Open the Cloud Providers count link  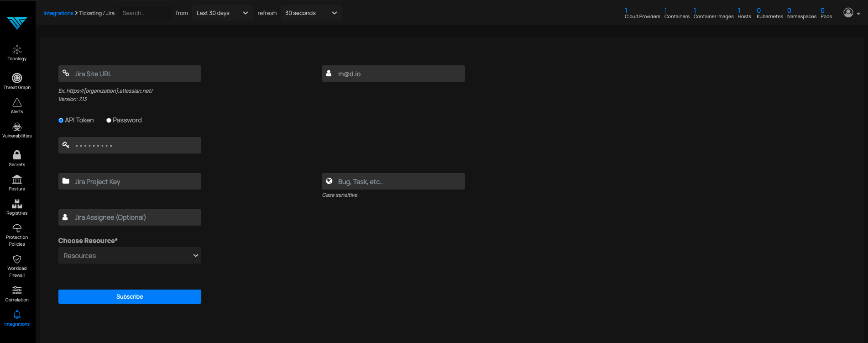click(642, 13)
